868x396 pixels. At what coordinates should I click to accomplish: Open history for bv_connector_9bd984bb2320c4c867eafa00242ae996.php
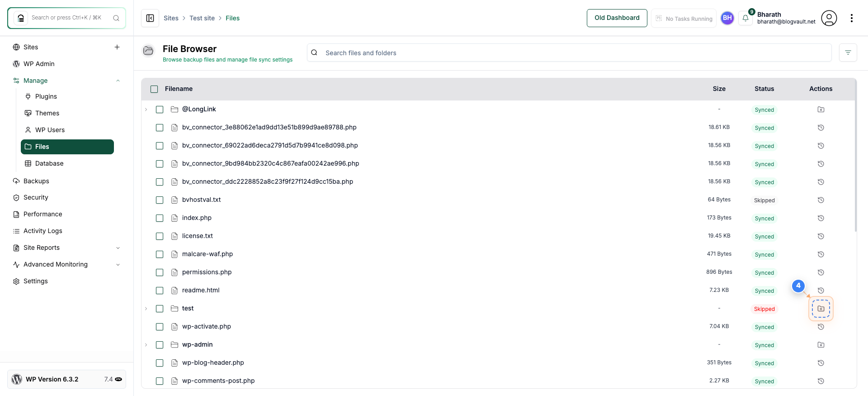tap(821, 164)
